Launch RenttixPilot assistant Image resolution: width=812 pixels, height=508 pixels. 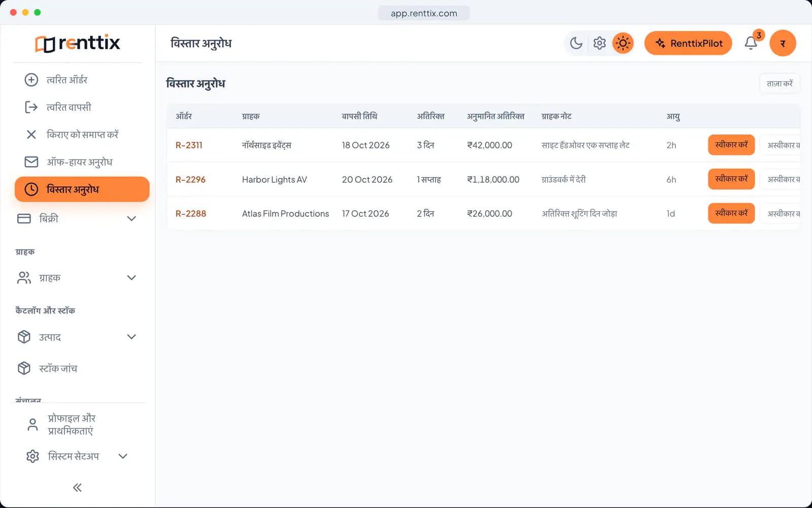coord(688,43)
